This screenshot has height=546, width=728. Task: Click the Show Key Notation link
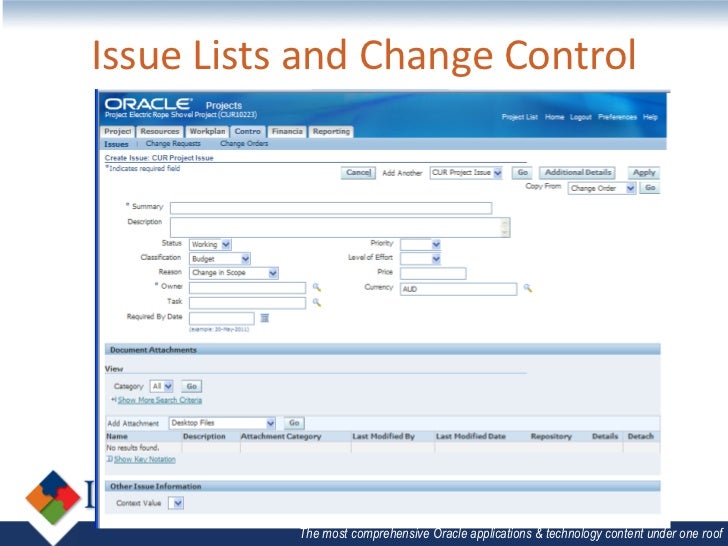click(145, 459)
